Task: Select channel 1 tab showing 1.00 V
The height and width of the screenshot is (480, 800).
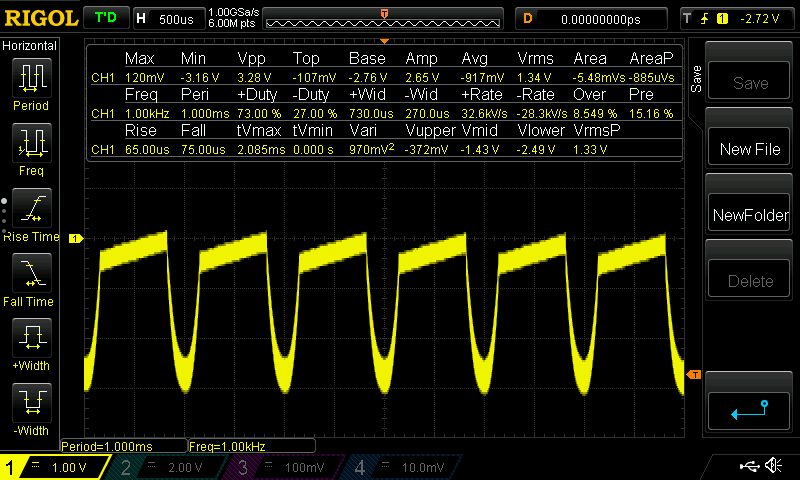Action: pos(55,467)
